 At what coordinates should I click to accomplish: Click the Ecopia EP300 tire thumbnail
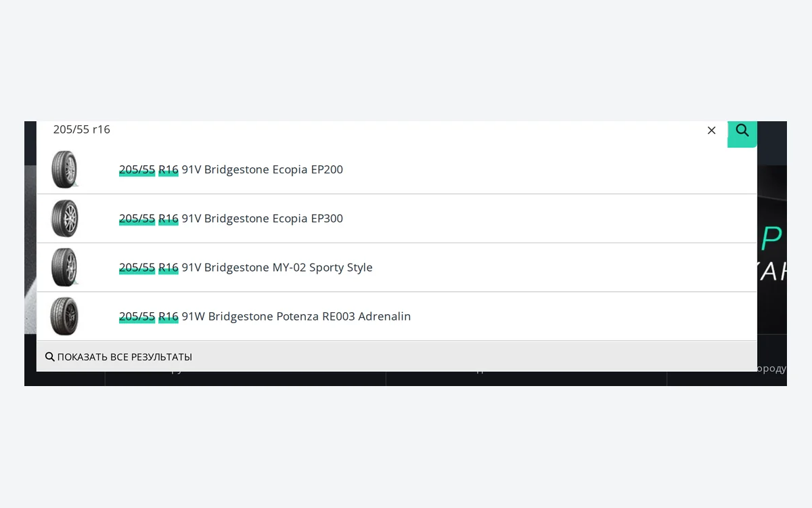click(65, 219)
